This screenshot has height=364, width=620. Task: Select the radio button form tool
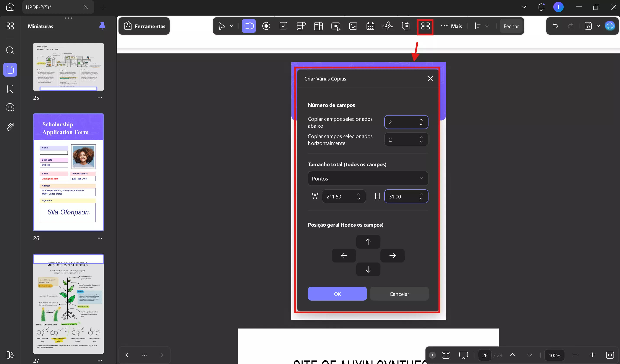266,26
